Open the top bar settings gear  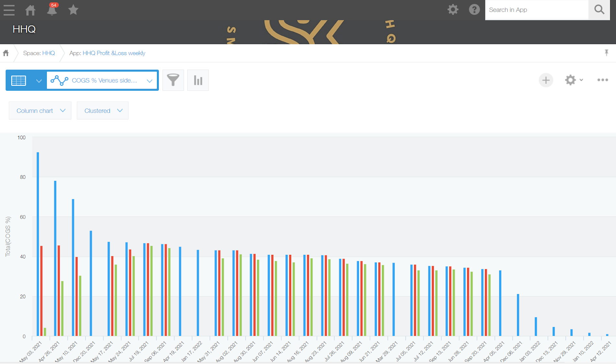453,10
